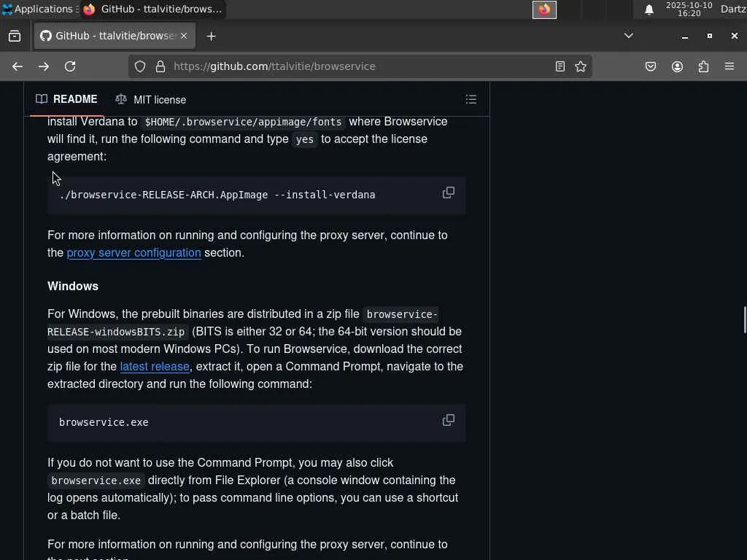Open Firefox account menu
747x560 pixels.
click(677, 66)
